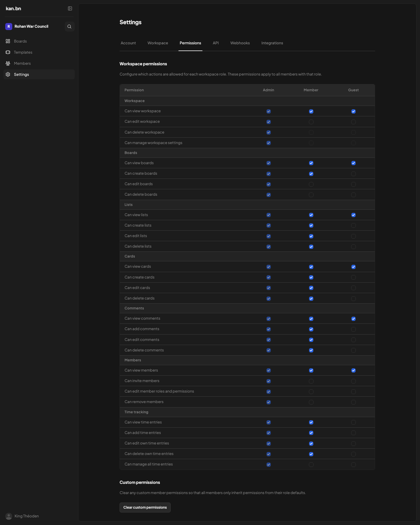Switch to the Account tab
420x525 pixels.
(128, 43)
